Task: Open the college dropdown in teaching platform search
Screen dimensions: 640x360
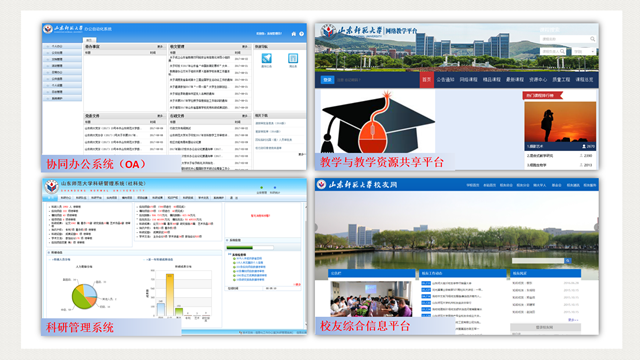Action: click(x=584, y=51)
